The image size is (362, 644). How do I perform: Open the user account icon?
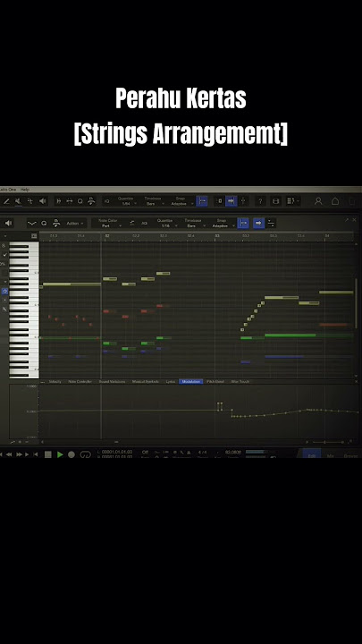[x=318, y=201]
